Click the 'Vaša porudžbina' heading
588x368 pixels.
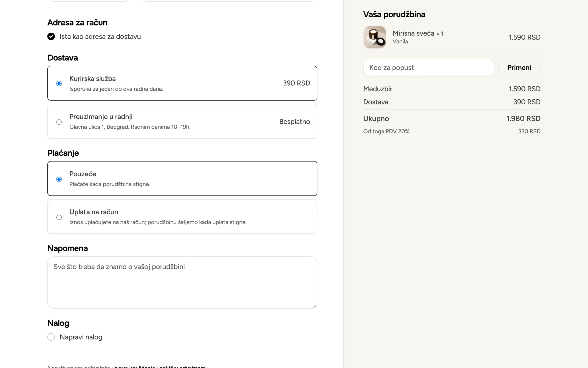coord(394,14)
